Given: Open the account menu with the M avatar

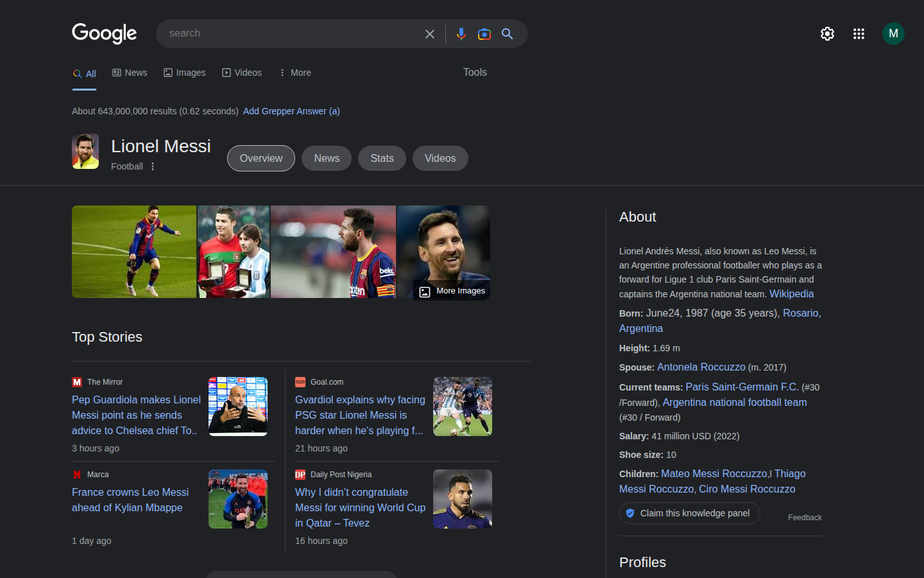Looking at the screenshot, I should (x=893, y=33).
